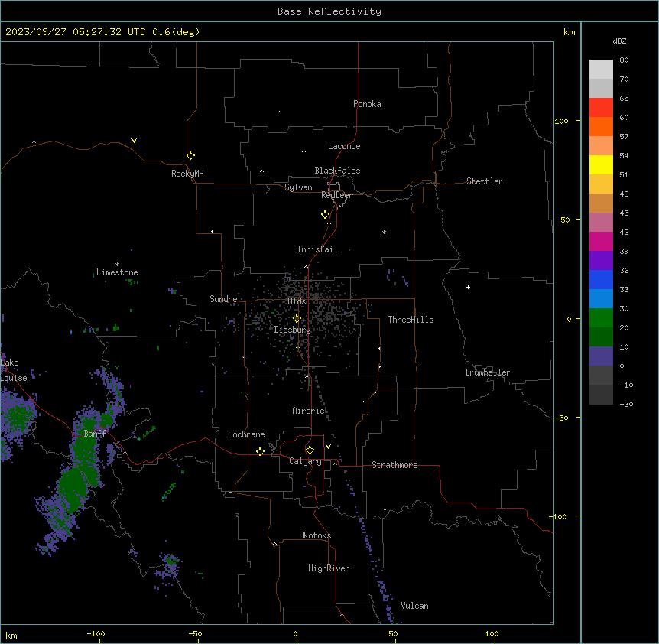Click the asterisk marker above Limestone

(x=117, y=265)
